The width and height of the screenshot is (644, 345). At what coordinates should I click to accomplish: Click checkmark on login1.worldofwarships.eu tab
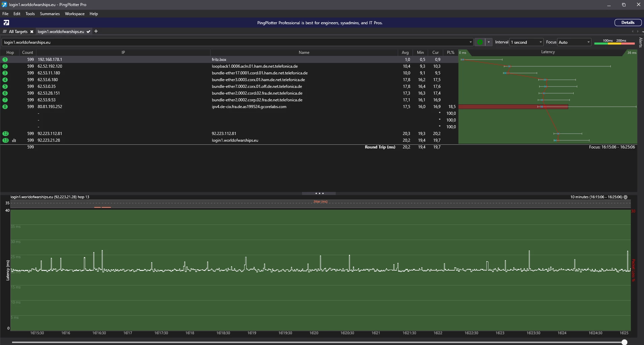[88, 32]
